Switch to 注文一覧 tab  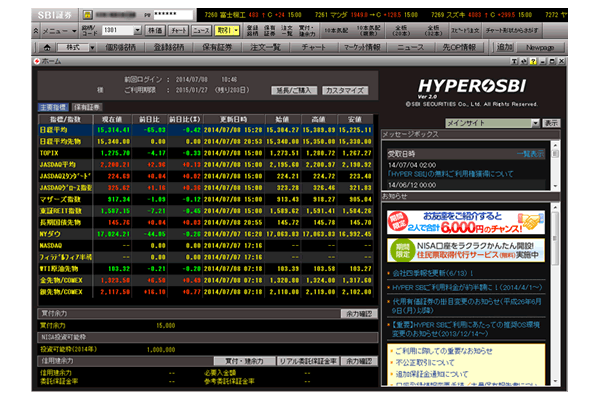click(265, 47)
